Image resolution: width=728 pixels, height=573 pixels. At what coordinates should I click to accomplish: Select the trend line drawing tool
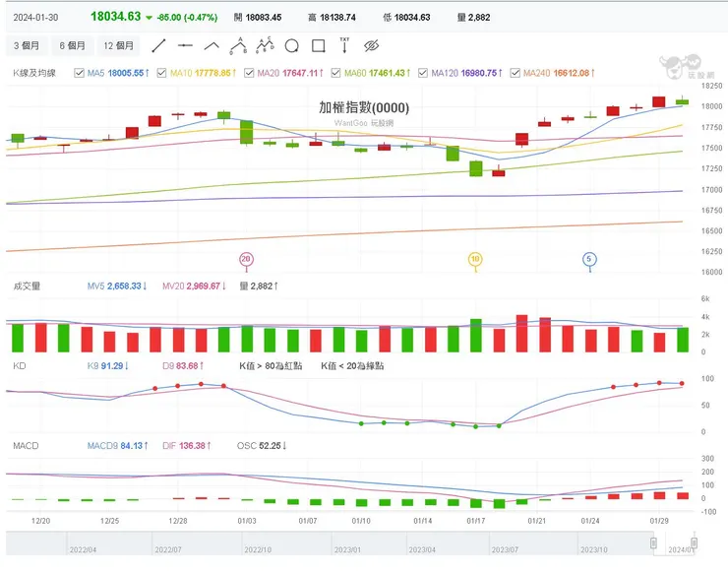pos(158,45)
